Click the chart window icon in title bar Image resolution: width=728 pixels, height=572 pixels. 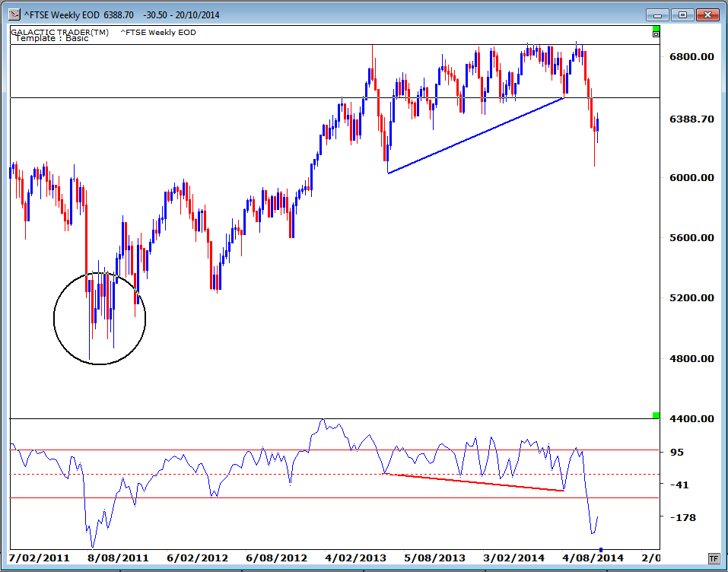tap(15, 14)
